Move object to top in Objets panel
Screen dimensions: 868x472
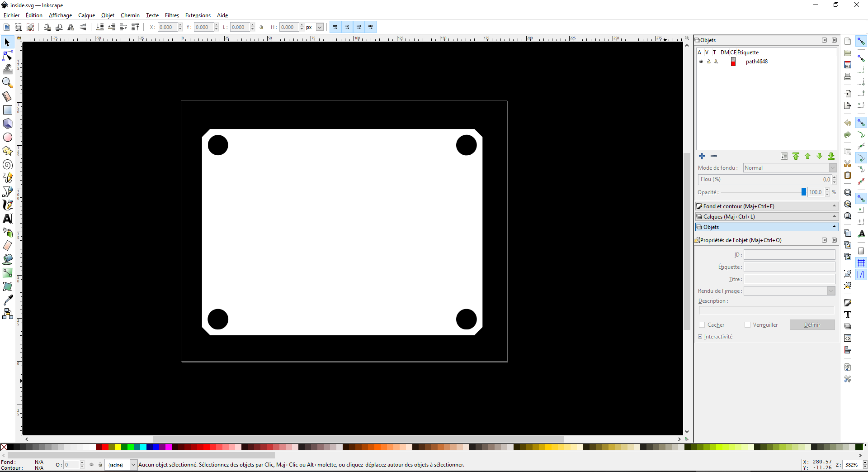(x=796, y=156)
